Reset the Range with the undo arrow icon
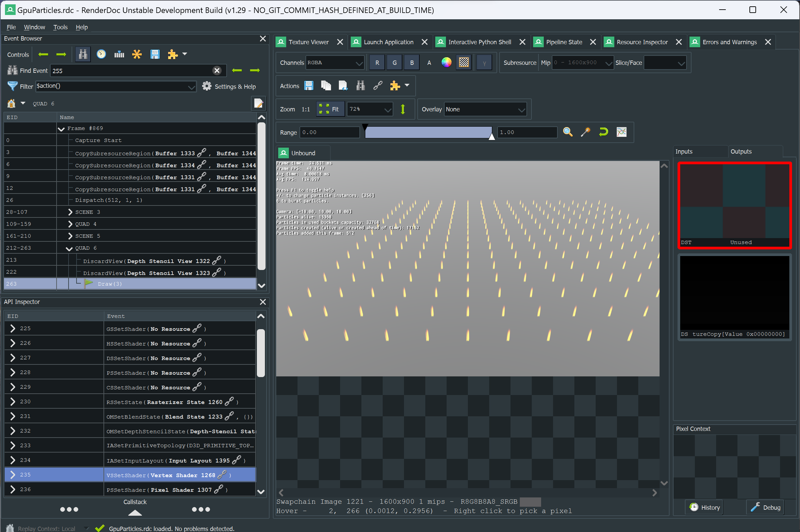 (603, 132)
